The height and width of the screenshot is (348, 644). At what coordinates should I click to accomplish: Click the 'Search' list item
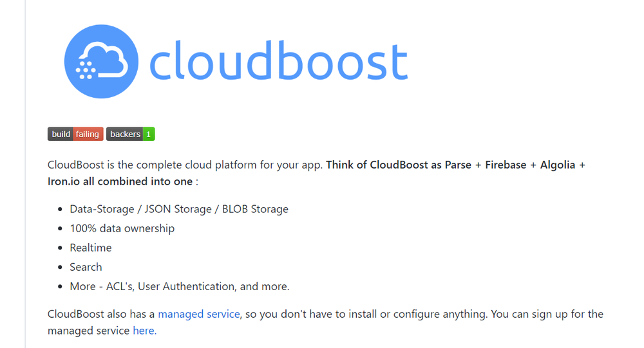point(86,267)
